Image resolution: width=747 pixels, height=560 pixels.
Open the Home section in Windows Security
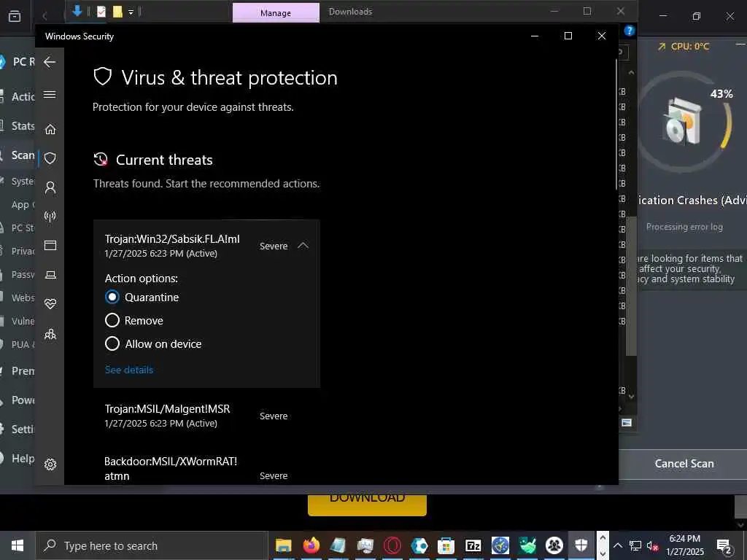click(50, 129)
